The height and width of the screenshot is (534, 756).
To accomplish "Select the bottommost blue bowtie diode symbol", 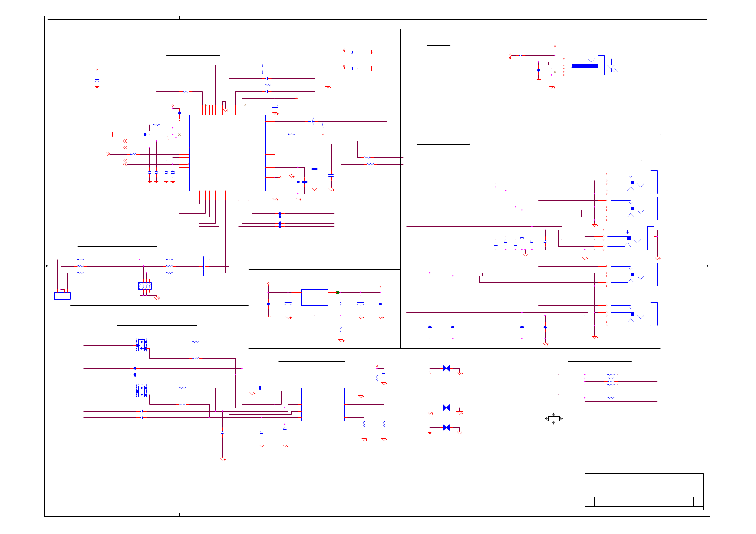I will coord(446,428).
